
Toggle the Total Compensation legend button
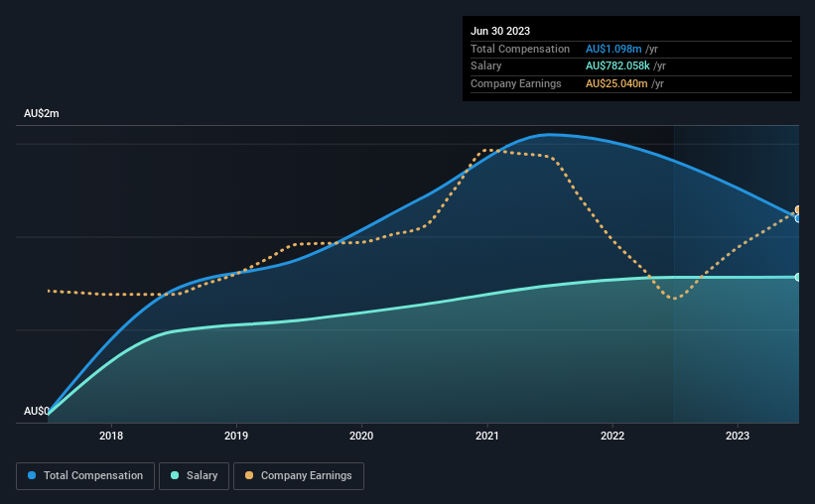pos(85,476)
